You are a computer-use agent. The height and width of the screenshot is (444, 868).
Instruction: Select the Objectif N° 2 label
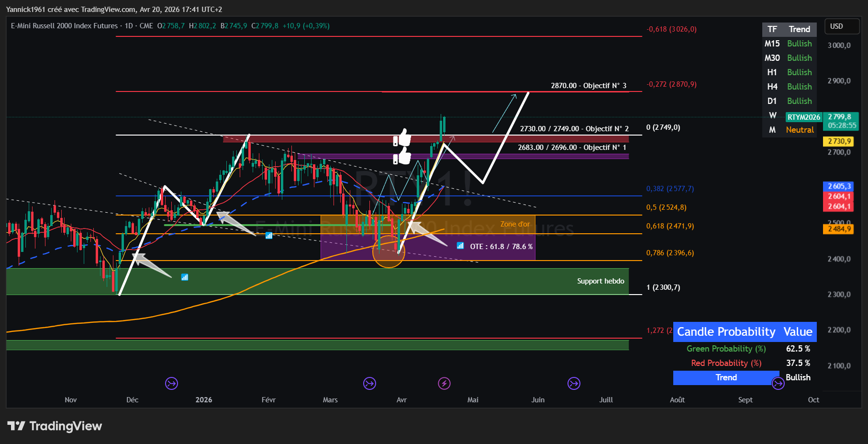pos(574,128)
